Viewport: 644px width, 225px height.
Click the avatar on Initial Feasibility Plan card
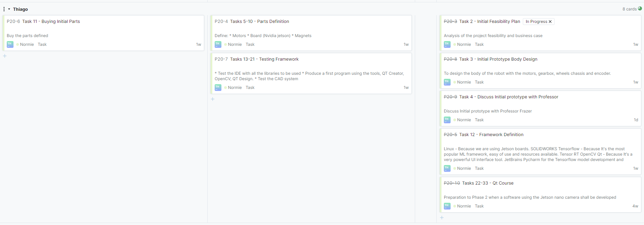pos(447,44)
